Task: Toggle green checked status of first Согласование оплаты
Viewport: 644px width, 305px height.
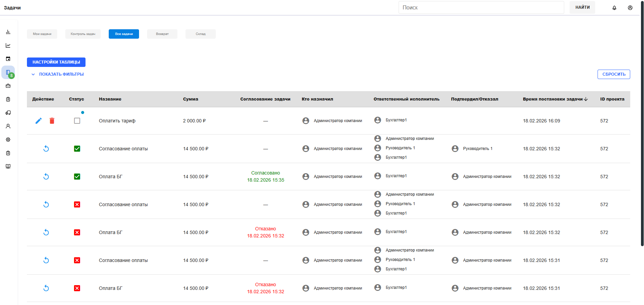Action: click(77, 149)
